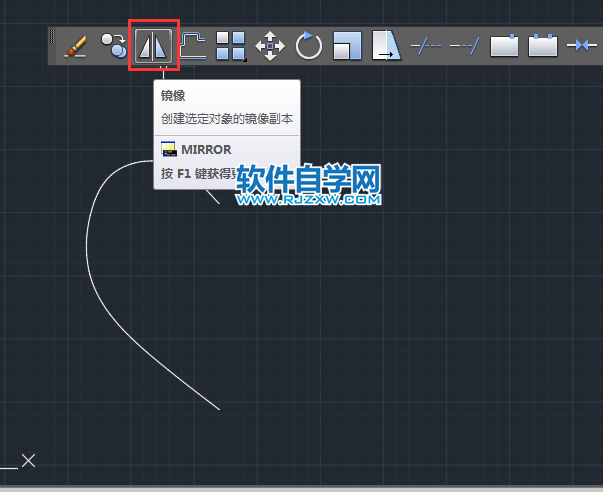The width and height of the screenshot is (603, 492).
Task: Click the WWW.RJZXW.COM watermark link
Action: tap(310, 199)
